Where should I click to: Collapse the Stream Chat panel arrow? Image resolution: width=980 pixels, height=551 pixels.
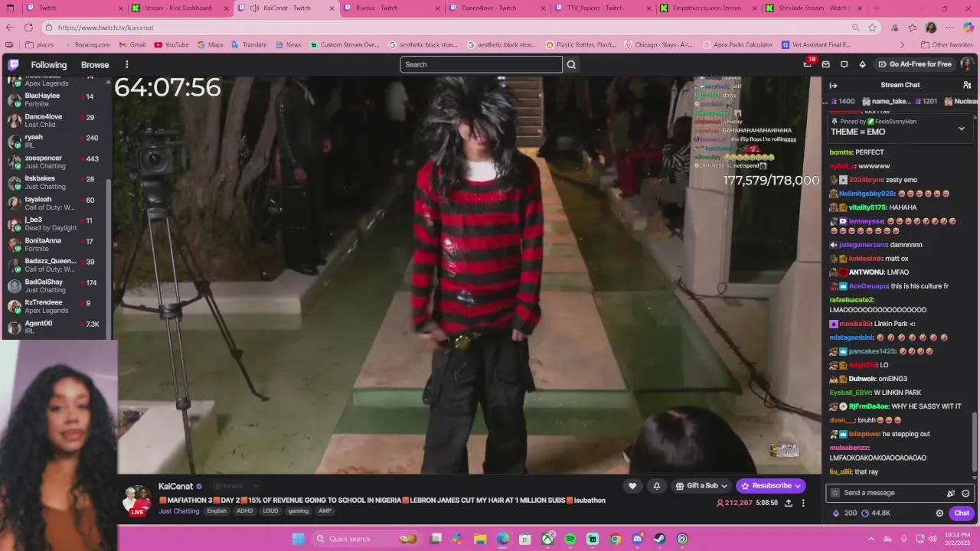tap(834, 85)
